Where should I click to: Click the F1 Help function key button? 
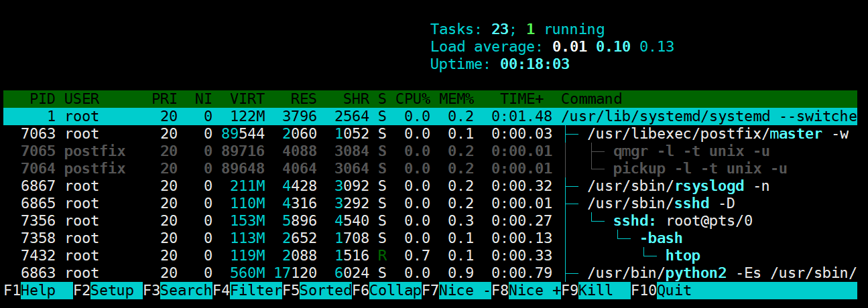tap(38, 291)
